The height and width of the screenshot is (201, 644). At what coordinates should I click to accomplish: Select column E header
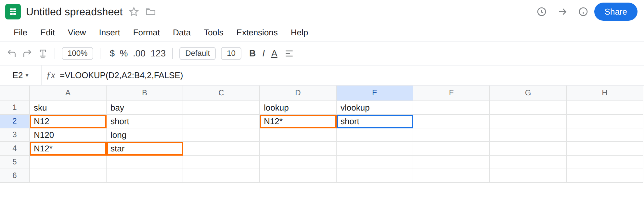click(375, 93)
